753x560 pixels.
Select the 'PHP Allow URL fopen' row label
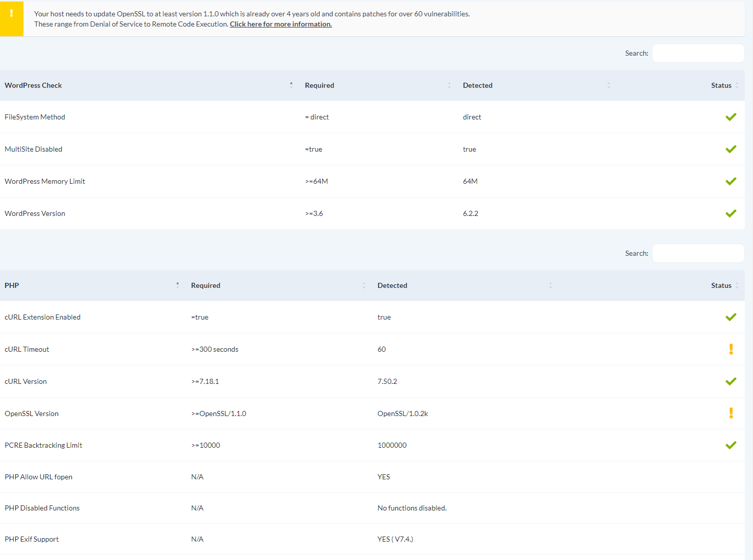click(x=38, y=477)
